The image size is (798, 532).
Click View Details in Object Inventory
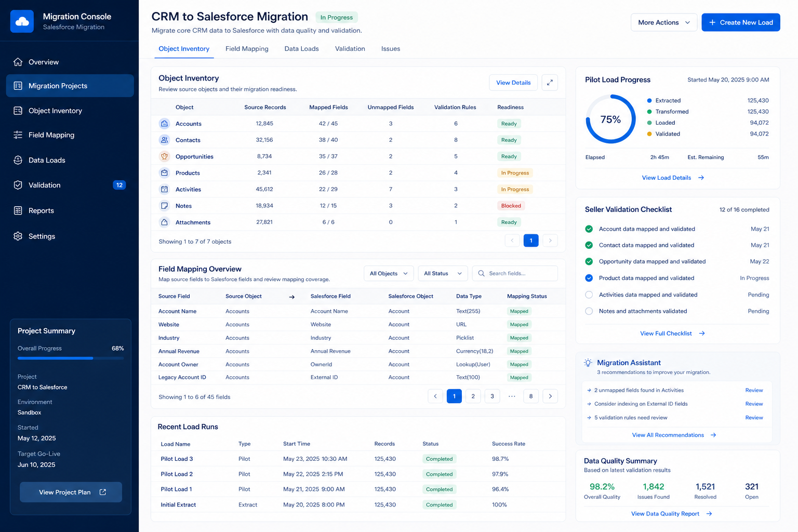513,83
